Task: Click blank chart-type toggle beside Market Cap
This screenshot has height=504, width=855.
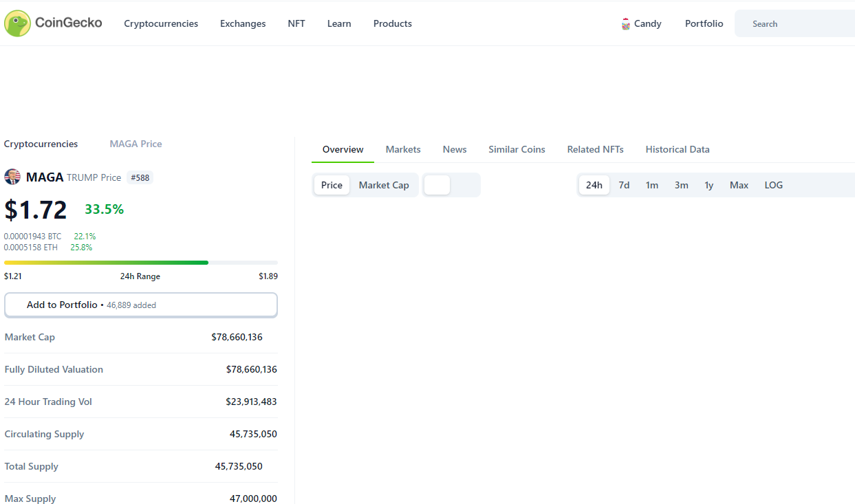Action: (437, 185)
